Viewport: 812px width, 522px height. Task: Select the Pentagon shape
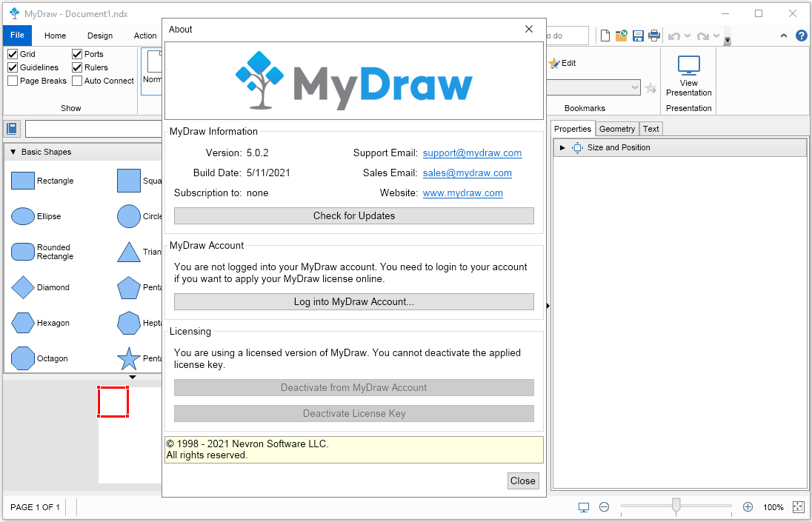point(129,287)
